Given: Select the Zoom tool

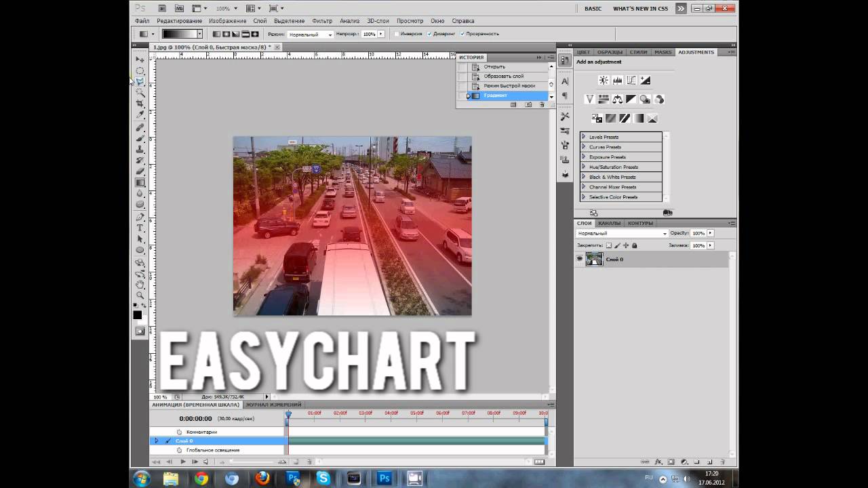Looking at the screenshot, I should click(x=140, y=296).
